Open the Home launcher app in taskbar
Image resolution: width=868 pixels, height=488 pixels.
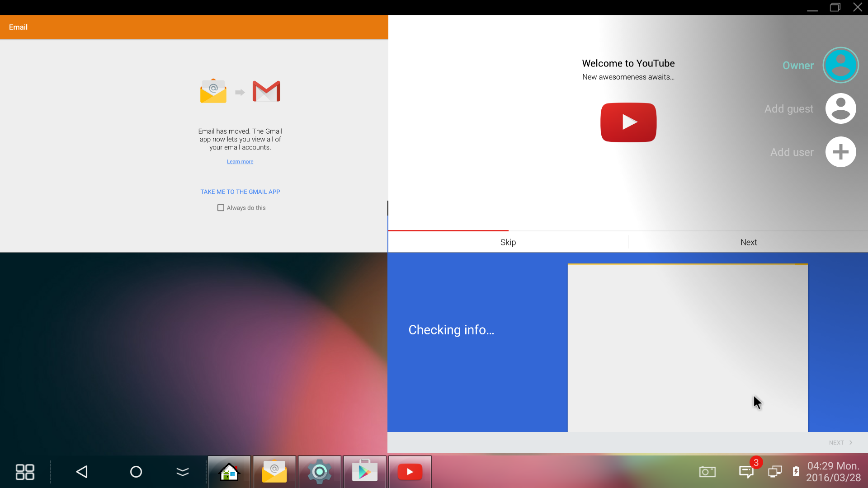(x=229, y=472)
